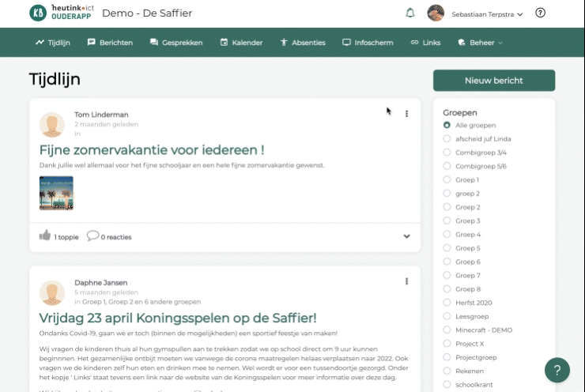
Task: Click the Nieuw bericht button
Action: pyautogui.click(x=493, y=81)
